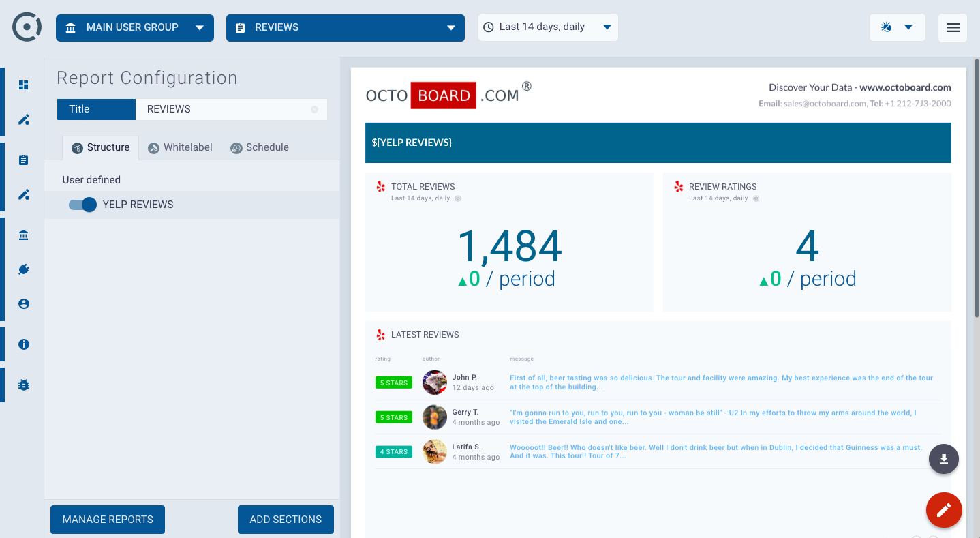Click John P.'s avatar
Screen dimensions: 980x538
coord(435,383)
